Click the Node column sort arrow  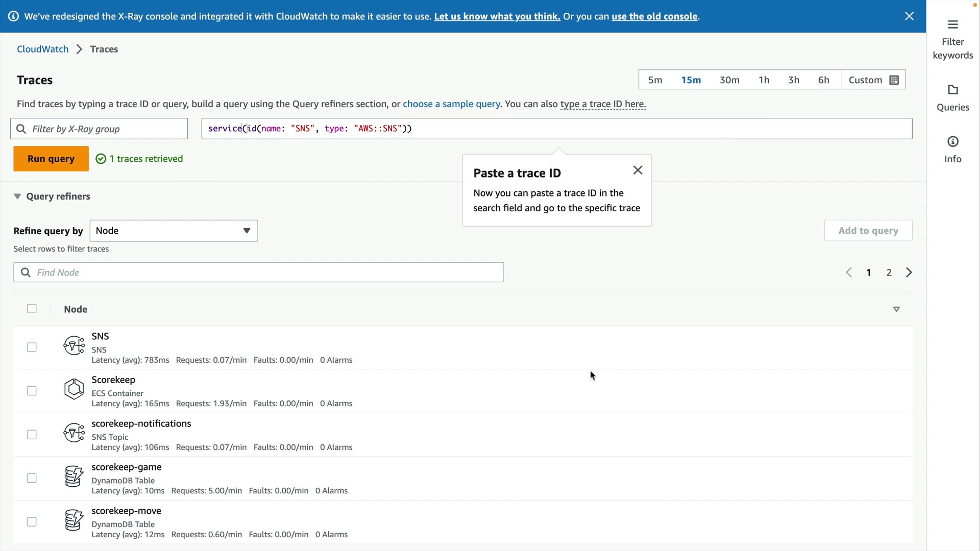pyautogui.click(x=896, y=309)
